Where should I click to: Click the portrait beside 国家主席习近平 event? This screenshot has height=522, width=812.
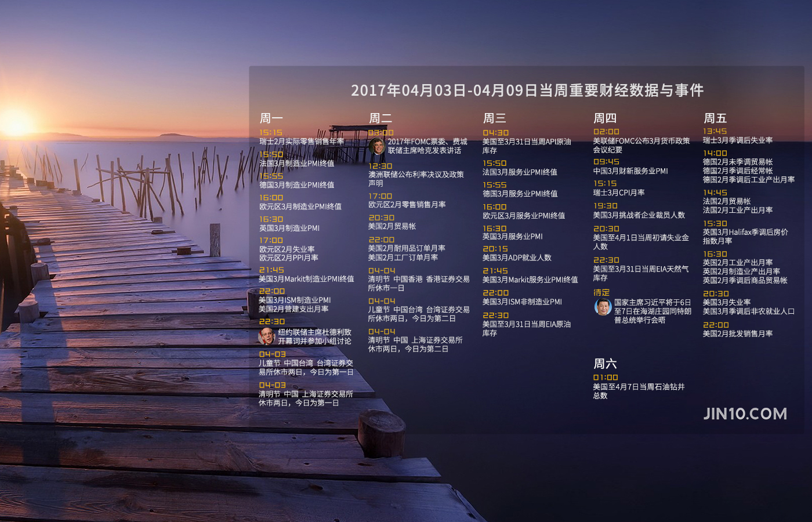point(603,307)
